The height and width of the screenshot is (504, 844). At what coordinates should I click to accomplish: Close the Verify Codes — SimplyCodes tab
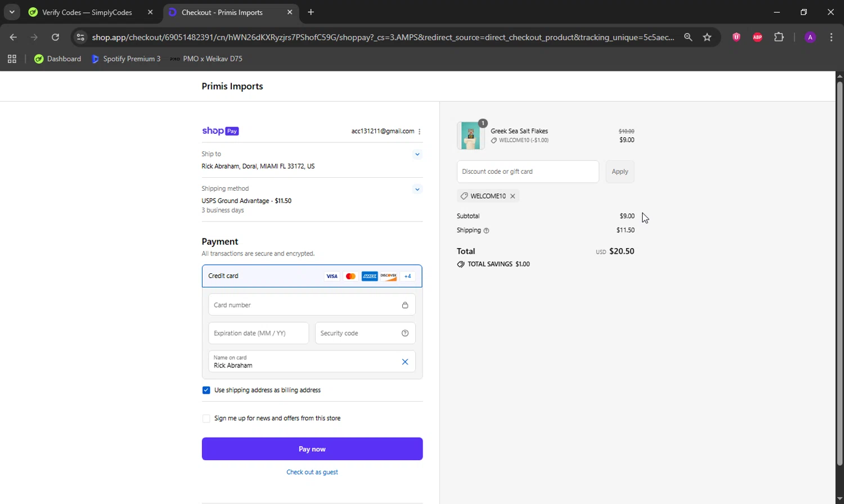click(150, 12)
